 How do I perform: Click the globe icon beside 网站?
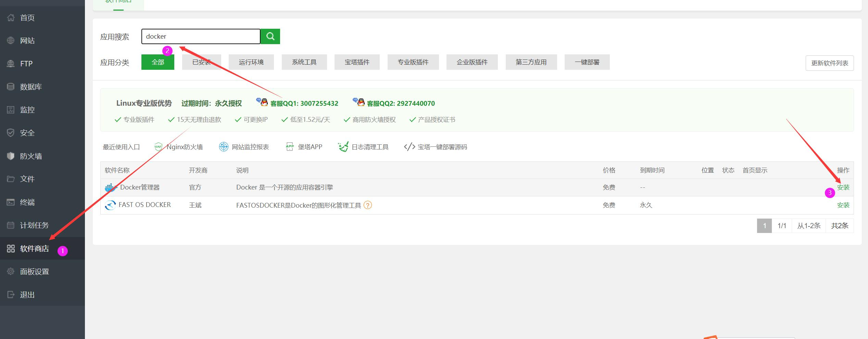11,40
